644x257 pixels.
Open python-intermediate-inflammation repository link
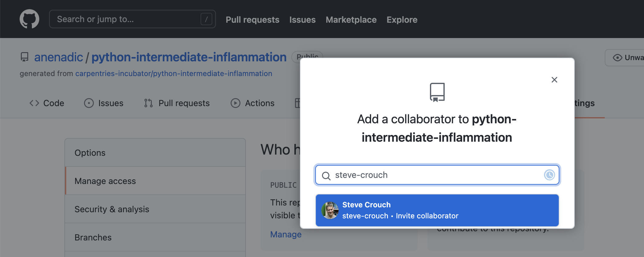click(x=189, y=57)
